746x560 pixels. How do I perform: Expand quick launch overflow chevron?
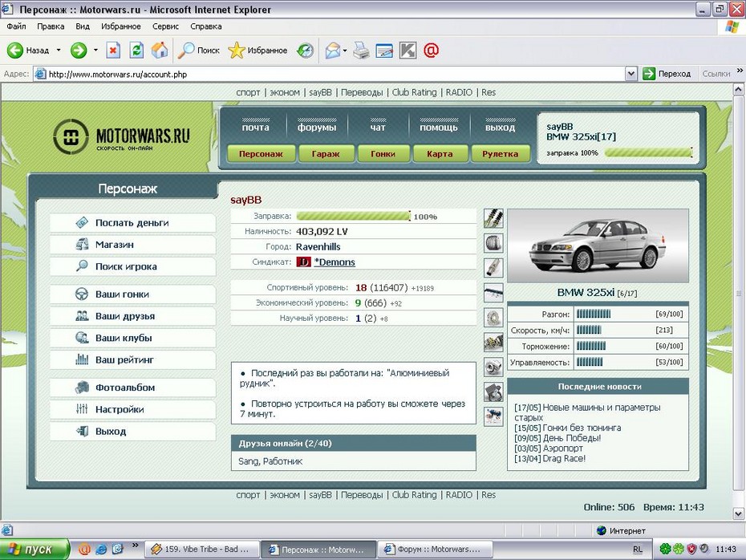pyautogui.click(x=135, y=546)
